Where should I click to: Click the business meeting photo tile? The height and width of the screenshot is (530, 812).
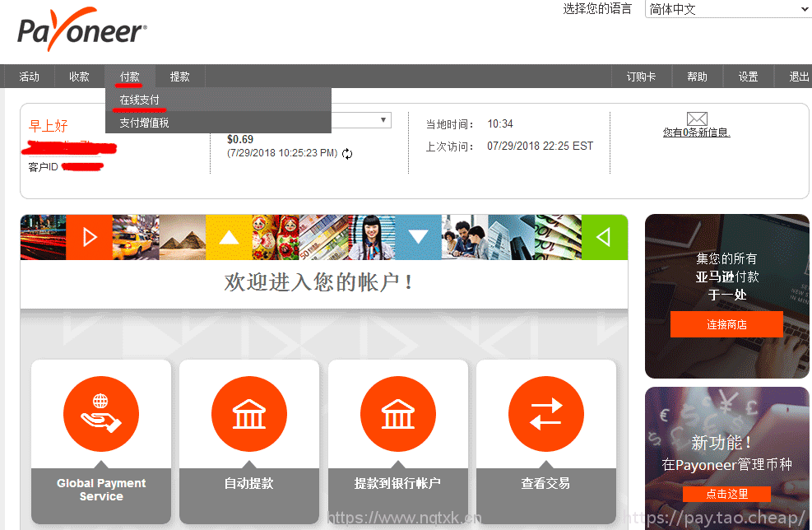point(465,237)
